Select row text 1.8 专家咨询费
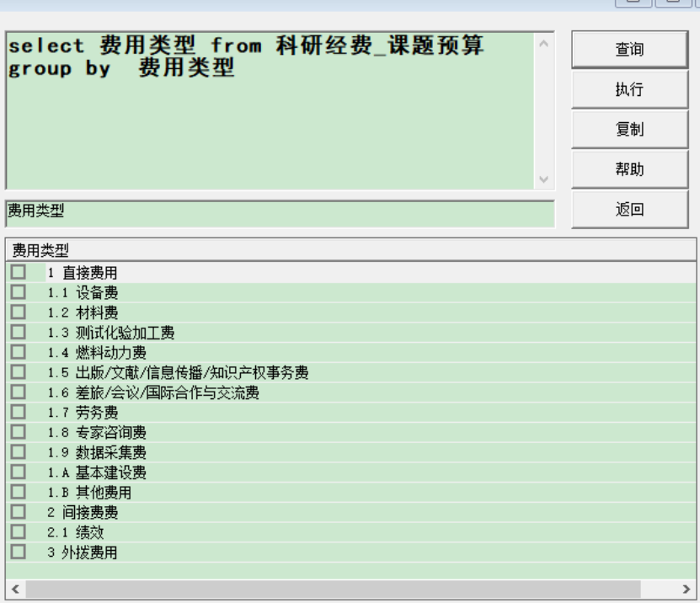 (96, 433)
